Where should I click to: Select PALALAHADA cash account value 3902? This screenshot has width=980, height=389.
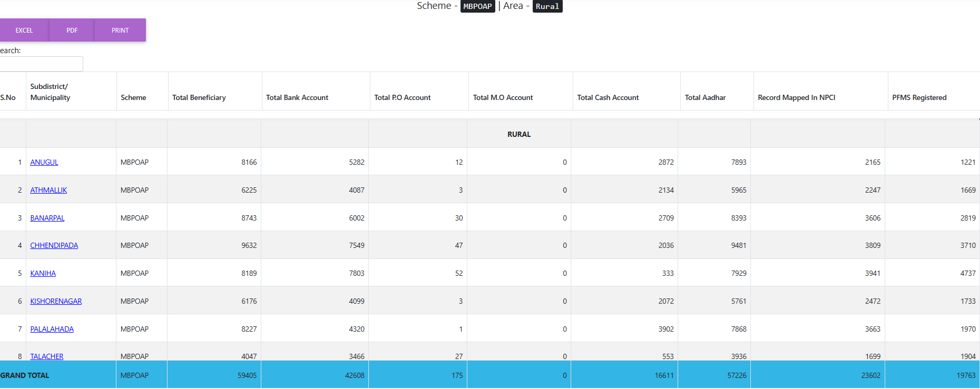coord(666,329)
